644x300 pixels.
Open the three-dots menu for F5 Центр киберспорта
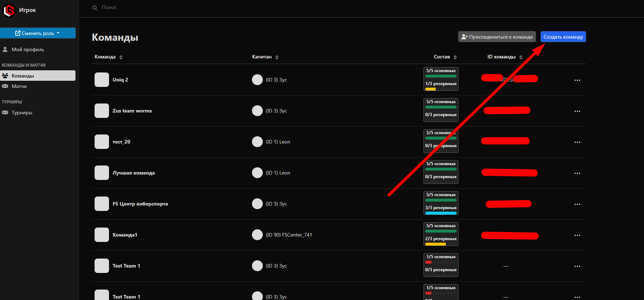point(577,204)
